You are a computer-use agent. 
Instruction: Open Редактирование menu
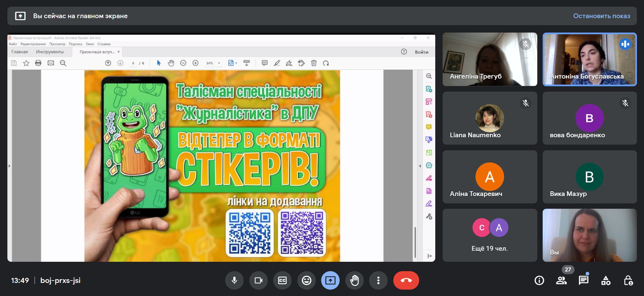point(33,44)
